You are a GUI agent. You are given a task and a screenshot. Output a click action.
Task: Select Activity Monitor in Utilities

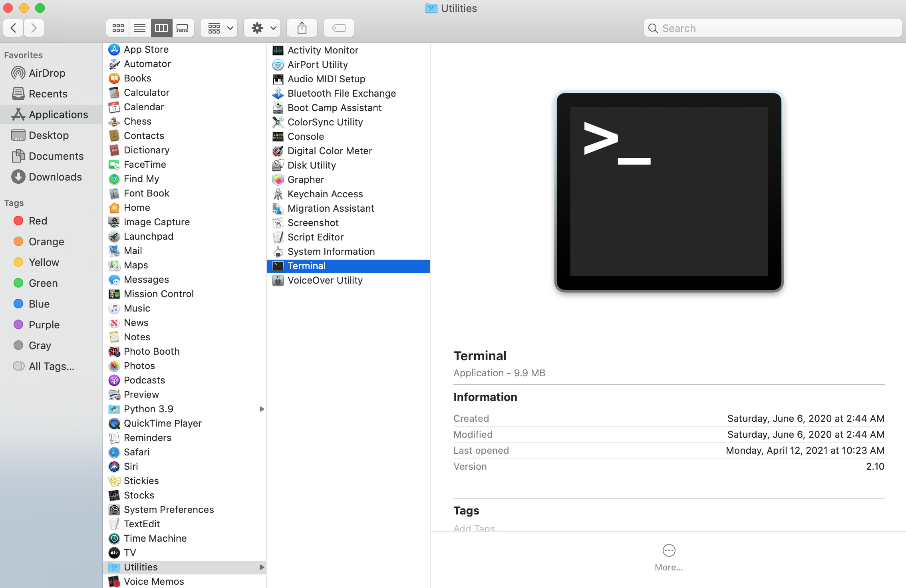tap(323, 49)
